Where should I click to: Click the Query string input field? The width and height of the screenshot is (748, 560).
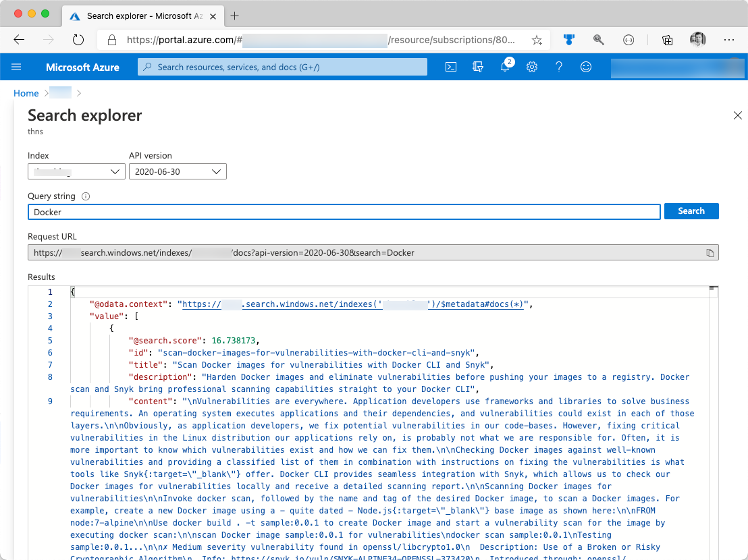344,212
